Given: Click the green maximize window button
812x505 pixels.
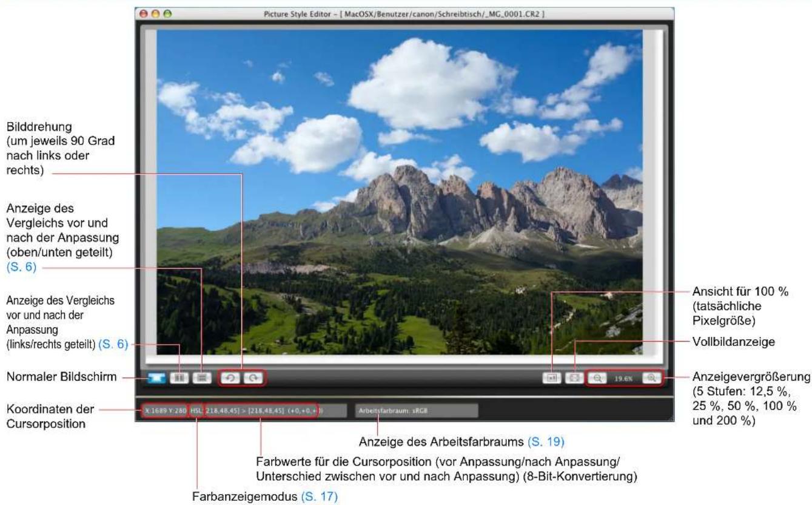Looking at the screenshot, I should (168, 13).
